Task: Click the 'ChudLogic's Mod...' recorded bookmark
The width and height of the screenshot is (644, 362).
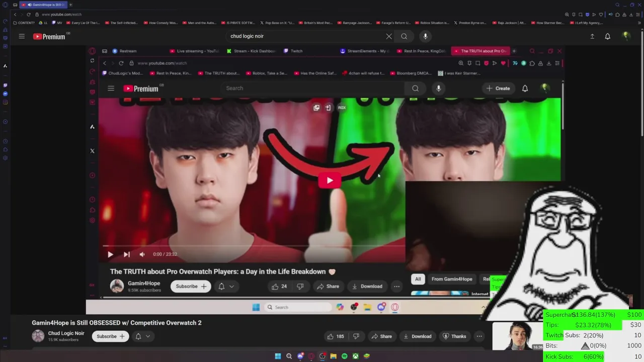Action: (x=122, y=73)
